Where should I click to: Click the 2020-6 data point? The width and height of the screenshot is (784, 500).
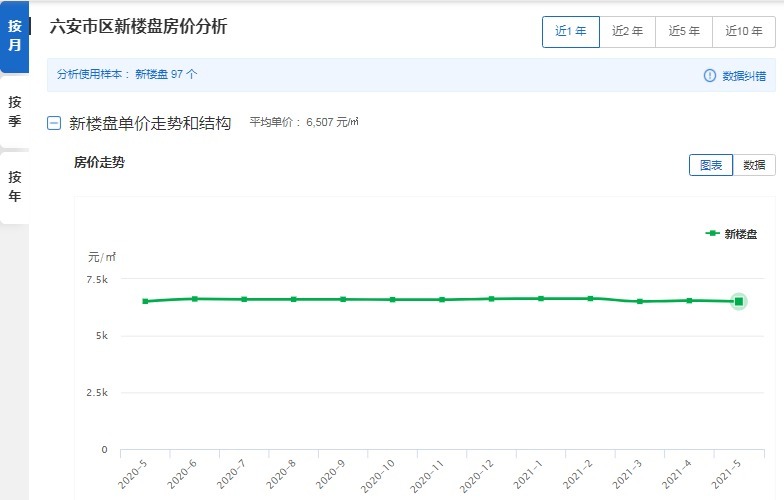pyautogui.click(x=195, y=299)
